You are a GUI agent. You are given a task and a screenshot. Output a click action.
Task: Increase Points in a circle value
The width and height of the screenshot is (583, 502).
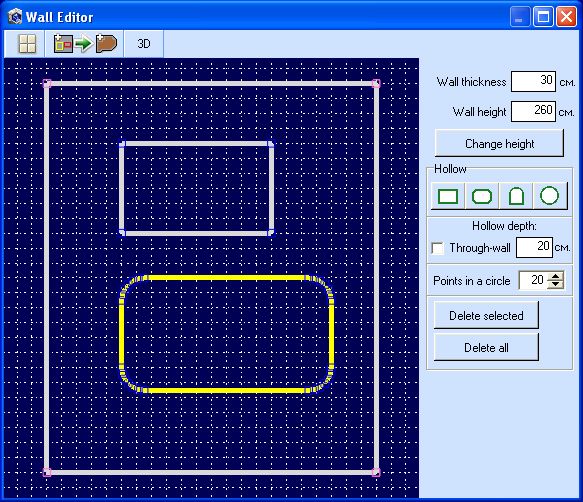(x=555, y=276)
